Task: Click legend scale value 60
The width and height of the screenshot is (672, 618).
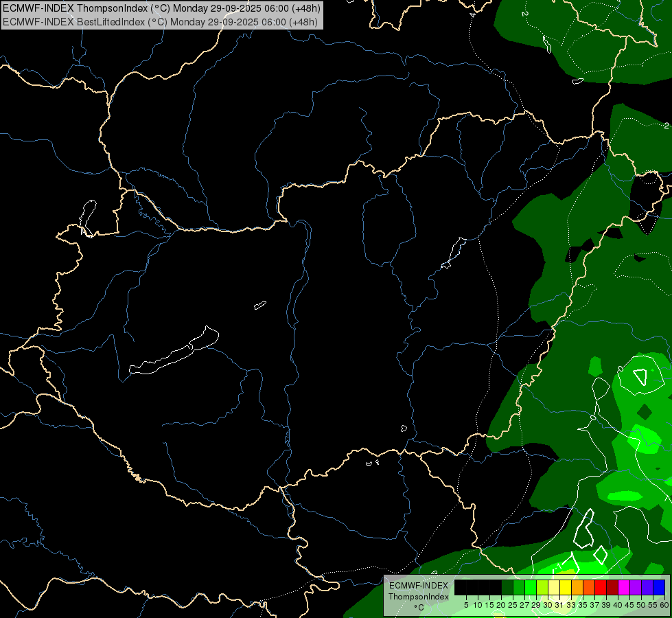Action: click(664, 605)
